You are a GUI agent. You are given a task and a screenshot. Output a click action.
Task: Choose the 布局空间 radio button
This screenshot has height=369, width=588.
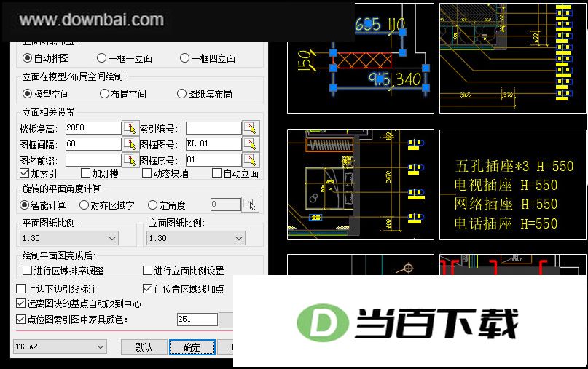point(104,94)
